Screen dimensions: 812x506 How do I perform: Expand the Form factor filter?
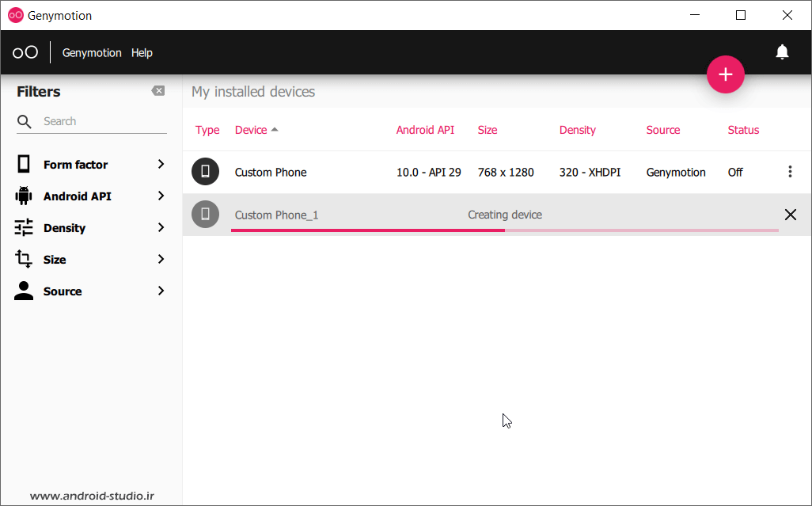point(161,164)
